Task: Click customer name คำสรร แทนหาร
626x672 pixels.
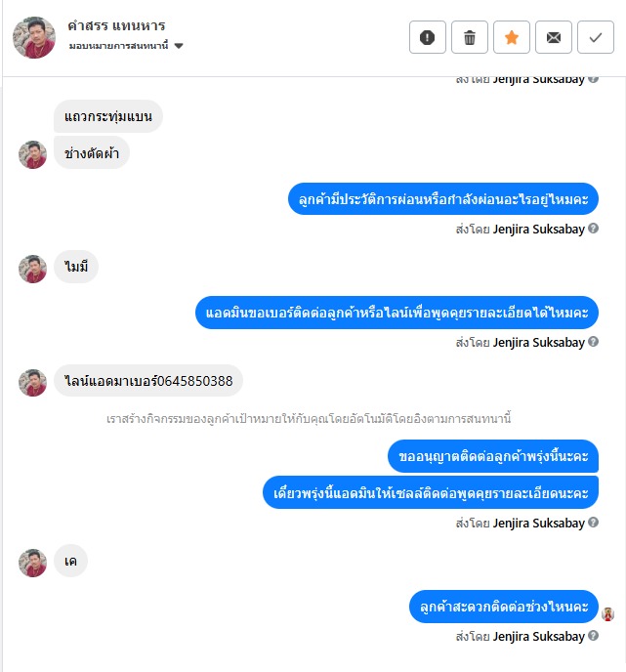Action: [x=116, y=25]
